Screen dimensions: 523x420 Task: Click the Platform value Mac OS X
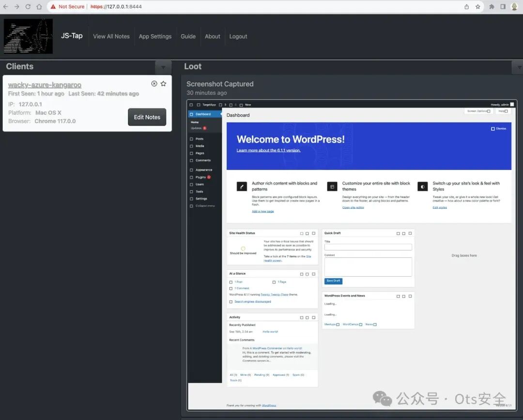coord(48,113)
